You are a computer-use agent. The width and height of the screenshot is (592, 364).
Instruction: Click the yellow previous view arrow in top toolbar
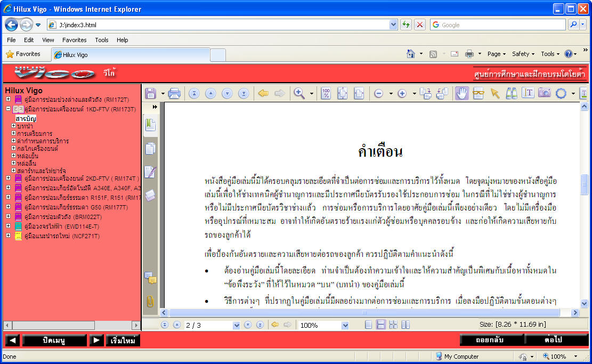click(263, 93)
